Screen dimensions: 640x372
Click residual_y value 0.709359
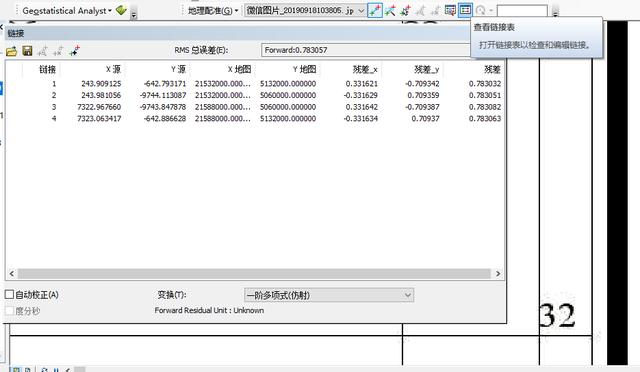coord(423,95)
